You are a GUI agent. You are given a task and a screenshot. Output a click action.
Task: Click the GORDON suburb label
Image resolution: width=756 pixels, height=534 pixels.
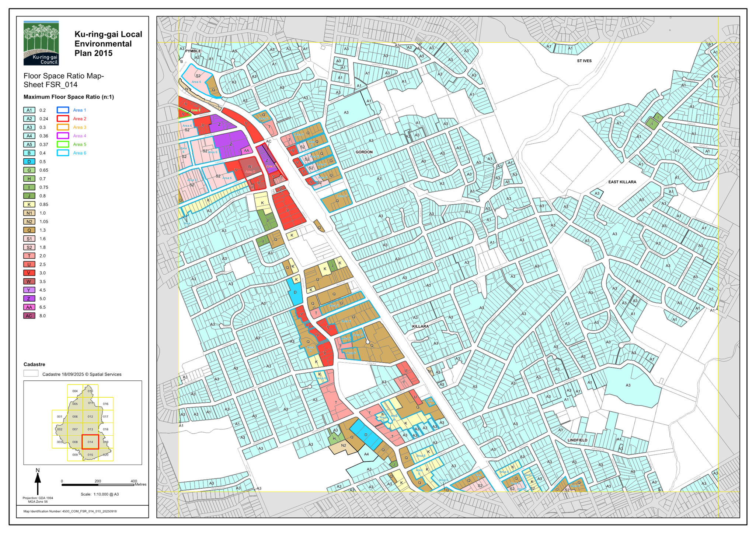[364, 152]
